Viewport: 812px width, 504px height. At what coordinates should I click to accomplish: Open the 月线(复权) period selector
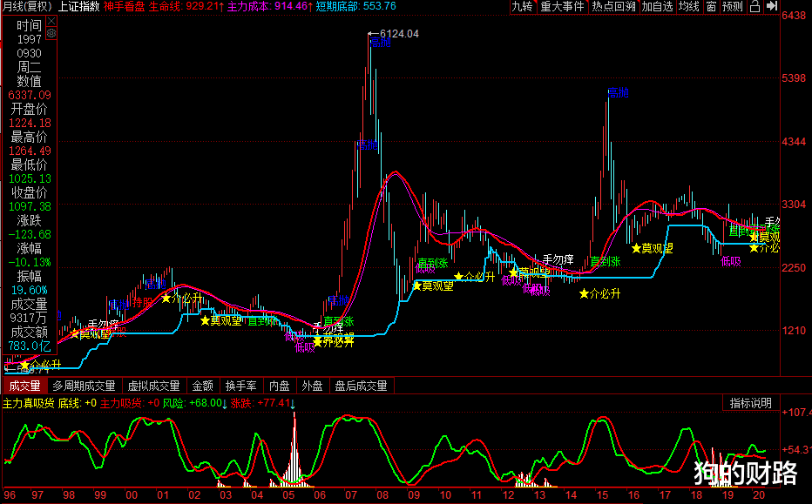point(28,6)
